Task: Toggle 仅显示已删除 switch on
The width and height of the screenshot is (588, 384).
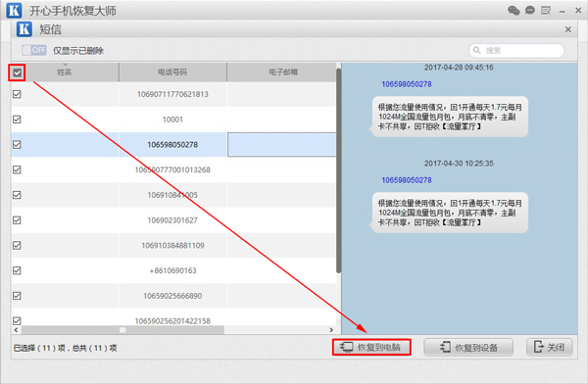Action: [34, 50]
